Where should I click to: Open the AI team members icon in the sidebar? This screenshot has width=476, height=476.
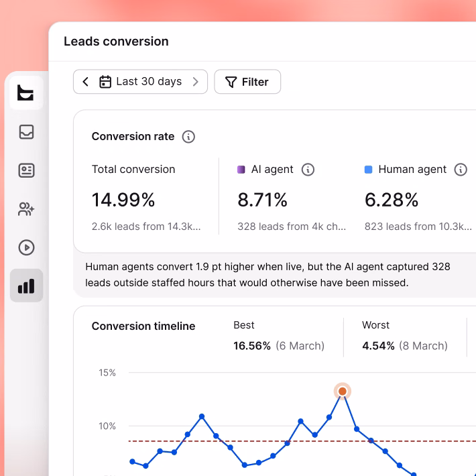26,209
